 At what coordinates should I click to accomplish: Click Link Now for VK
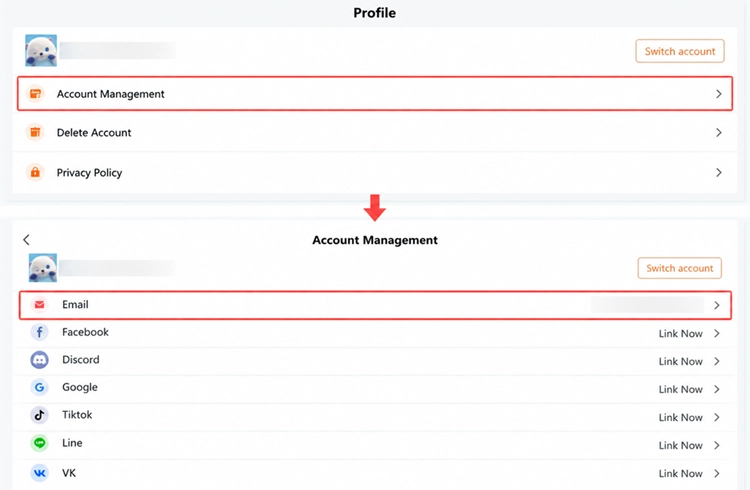pyautogui.click(x=680, y=473)
